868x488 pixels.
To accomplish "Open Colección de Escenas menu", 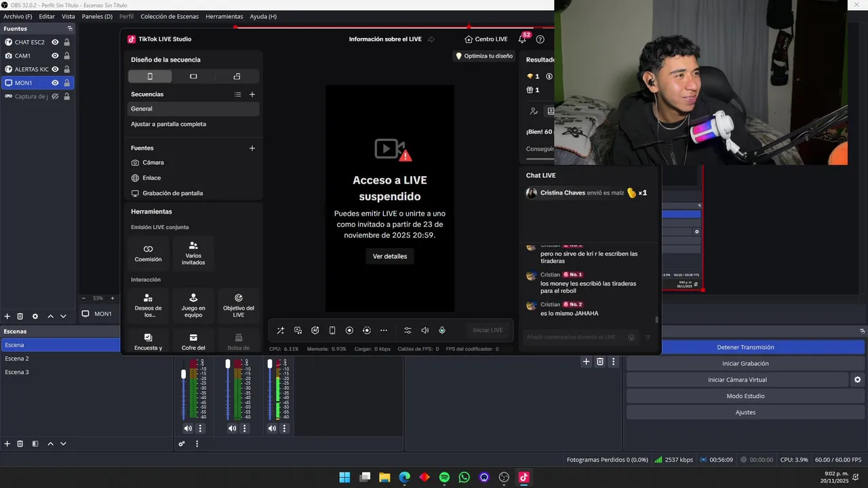I will (x=170, y=16).
